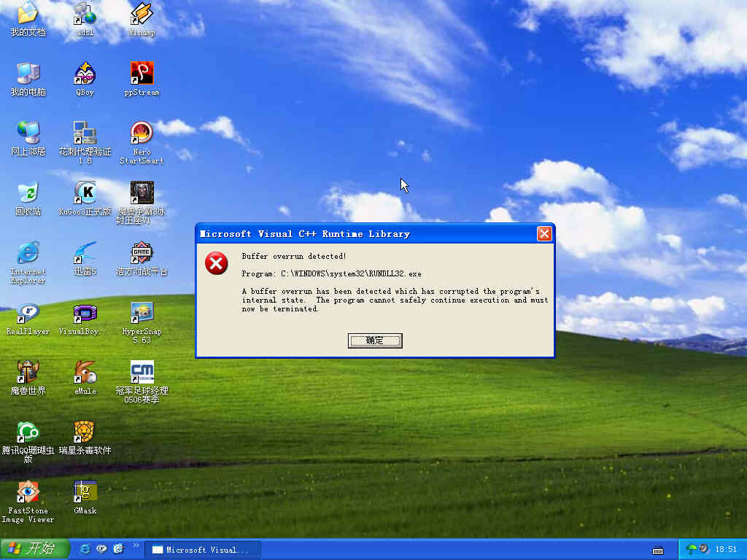
Task: Select the 魔兽争霸 Warcraft shortcut icon
Action: [142, 203]
